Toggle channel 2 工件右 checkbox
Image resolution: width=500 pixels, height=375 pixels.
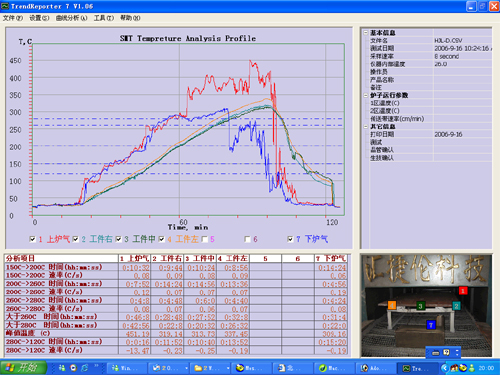pos(76,239)
